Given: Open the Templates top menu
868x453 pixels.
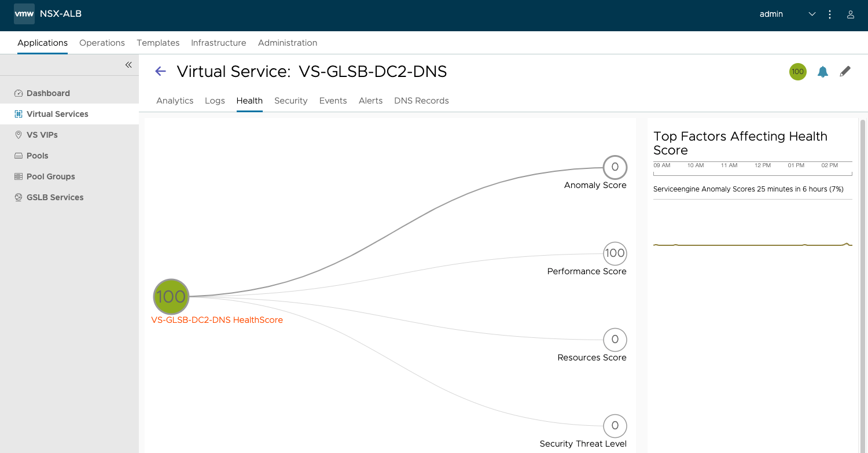Looking at the screenshot, I should point(158,43).
